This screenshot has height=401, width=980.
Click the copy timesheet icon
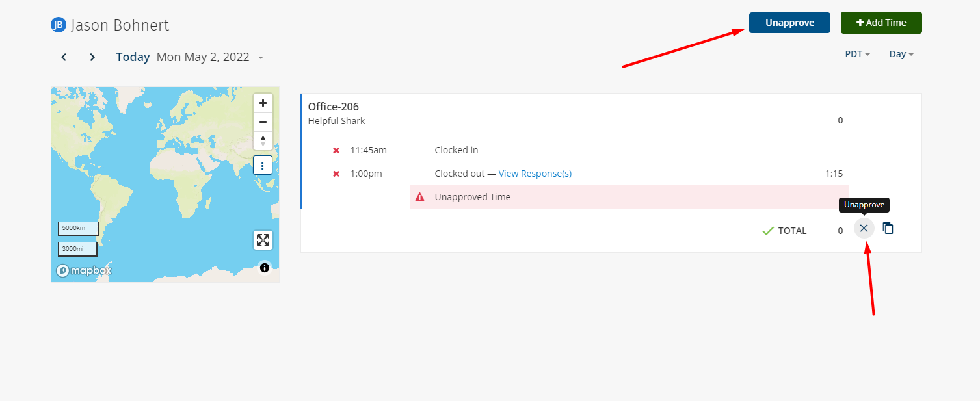tap(888, 228)
